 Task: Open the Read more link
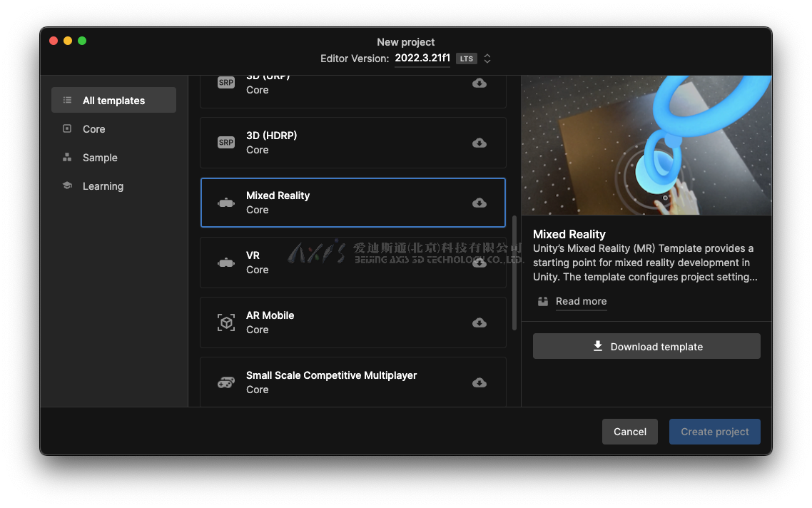[x=581, y=301]
